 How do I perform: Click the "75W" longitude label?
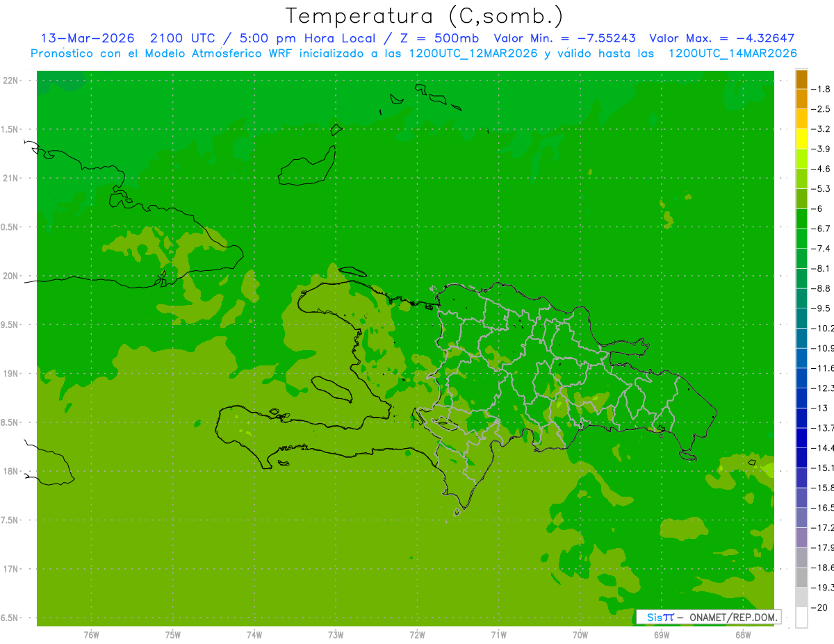click(173, 635)
